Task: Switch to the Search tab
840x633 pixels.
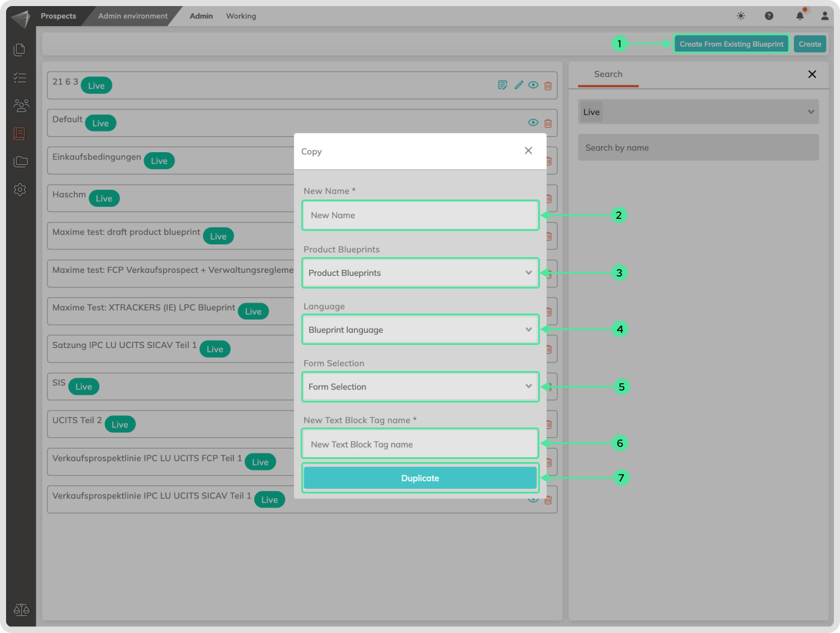Action: (608, 75)
